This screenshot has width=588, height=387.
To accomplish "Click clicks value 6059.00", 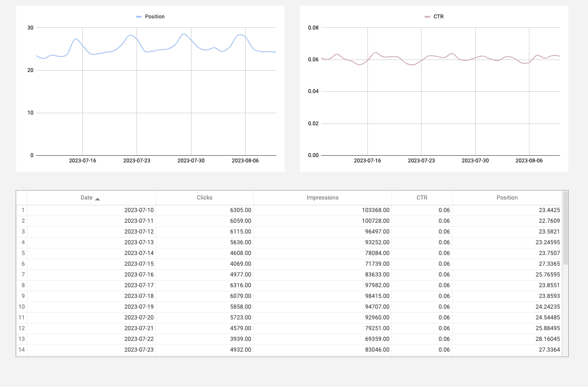I will coord(241,221).
